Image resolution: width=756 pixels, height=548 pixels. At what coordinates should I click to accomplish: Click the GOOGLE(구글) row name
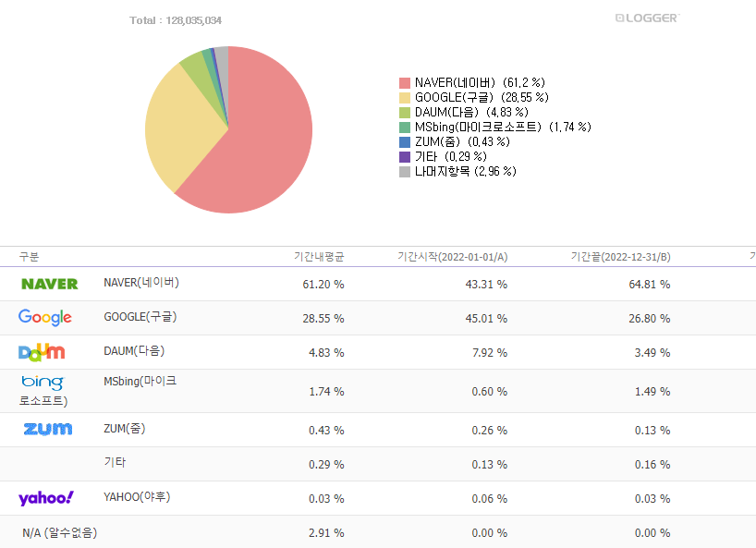(140, 317)
